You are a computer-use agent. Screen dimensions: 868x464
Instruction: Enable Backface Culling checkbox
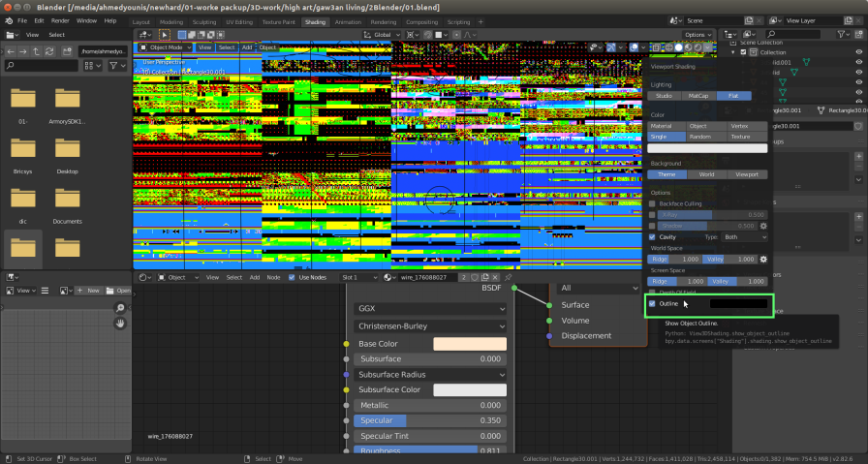click(x=652, y=203)
